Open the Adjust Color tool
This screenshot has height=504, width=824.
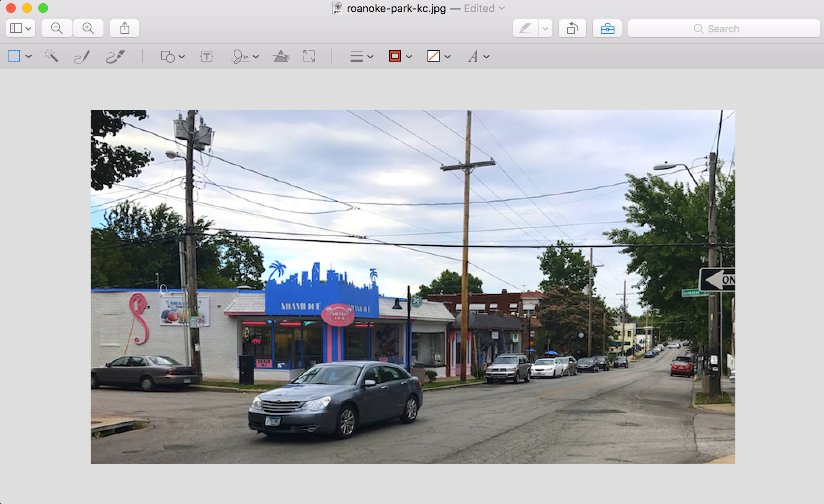coord(281,56)
